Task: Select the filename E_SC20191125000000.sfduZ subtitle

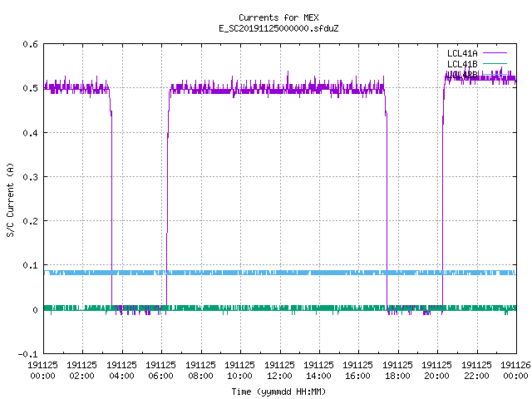Action: (278, 28)
